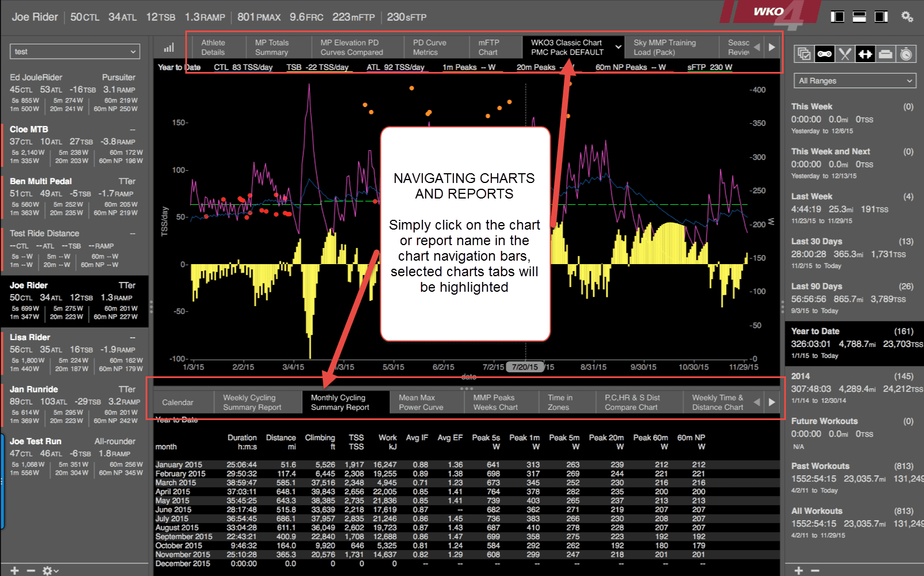Select athlete Ed JouleRider

point(74,93)
